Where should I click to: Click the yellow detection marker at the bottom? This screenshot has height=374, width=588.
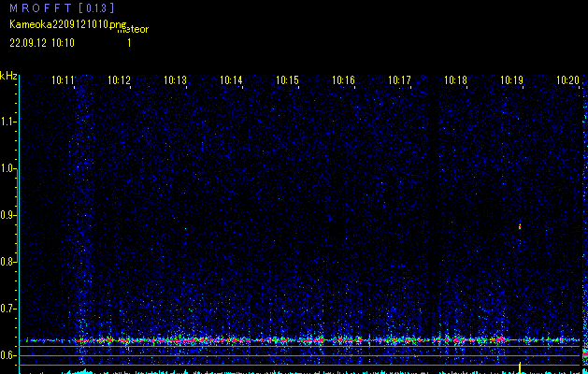tap(520, 368)
